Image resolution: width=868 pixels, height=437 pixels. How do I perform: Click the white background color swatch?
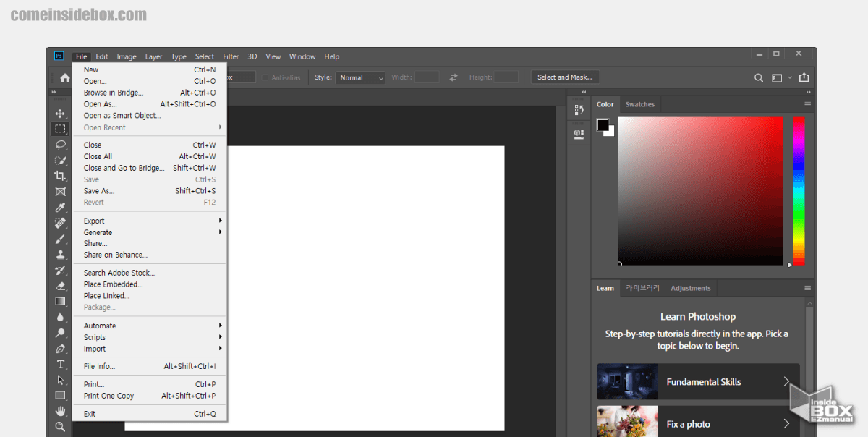pos(611,132)
